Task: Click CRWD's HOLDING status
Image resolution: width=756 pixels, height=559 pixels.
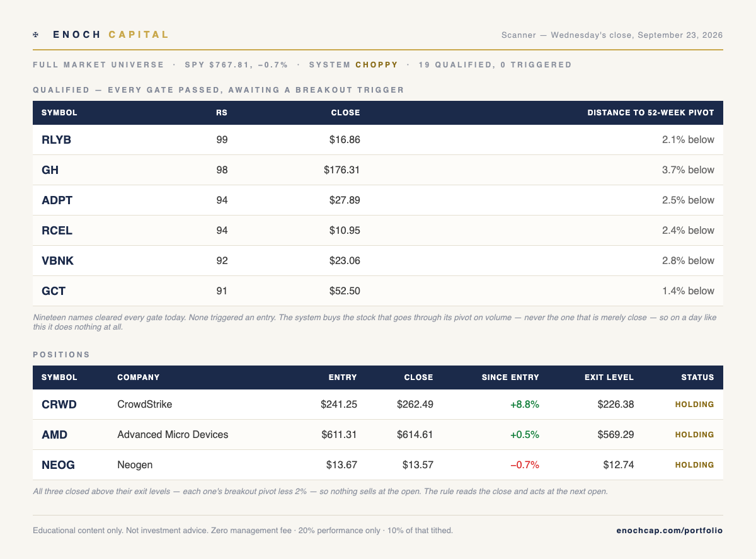Action: pos(694,405)
